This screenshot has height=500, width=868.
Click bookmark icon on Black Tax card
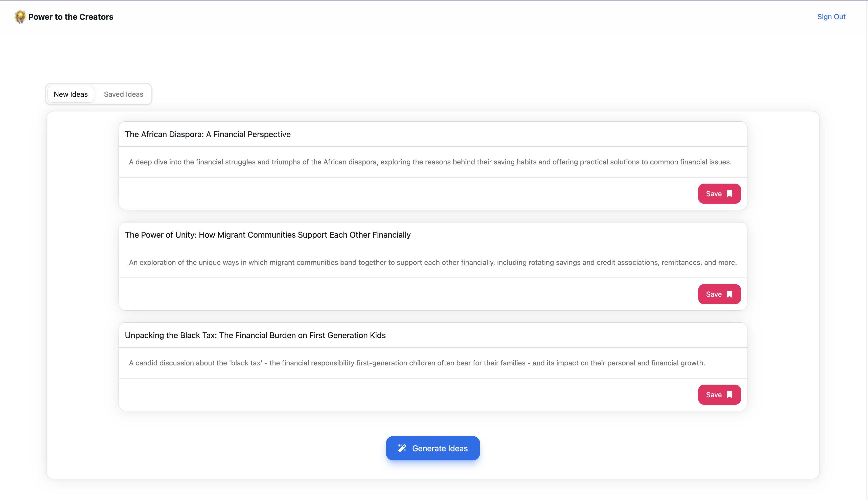click(x=729, y=395)
